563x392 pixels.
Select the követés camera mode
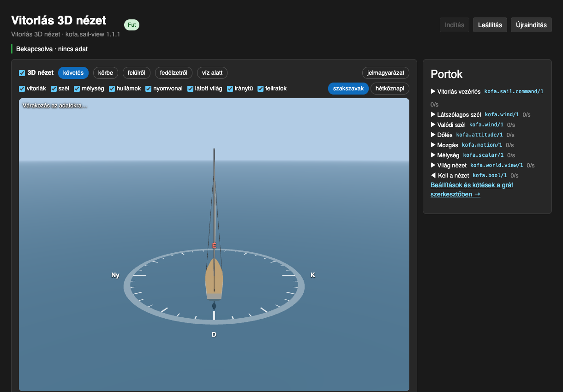73,73
